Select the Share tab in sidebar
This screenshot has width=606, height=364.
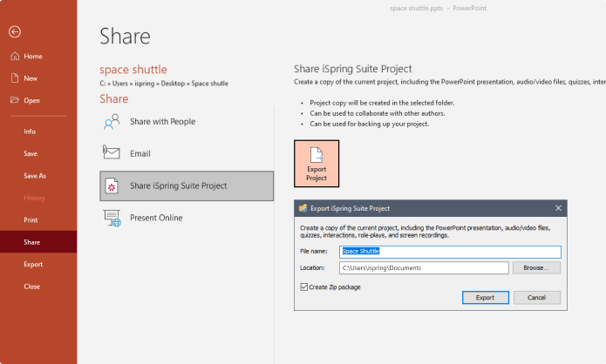click(x=38, y=242)
